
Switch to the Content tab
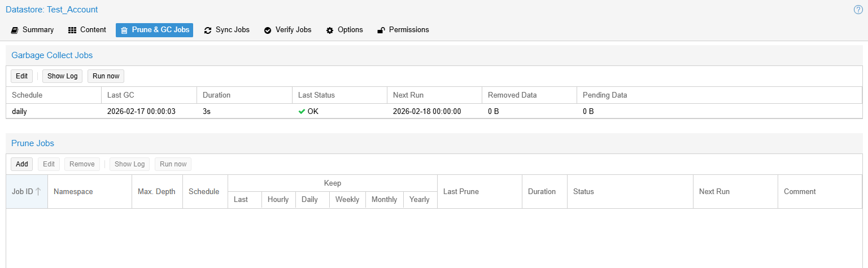87,30
